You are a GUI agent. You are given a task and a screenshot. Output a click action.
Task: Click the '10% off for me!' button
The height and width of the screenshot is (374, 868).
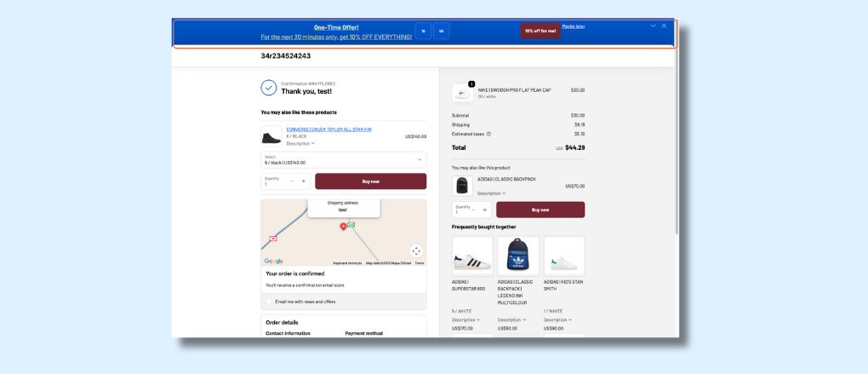(x=540, y=31)
